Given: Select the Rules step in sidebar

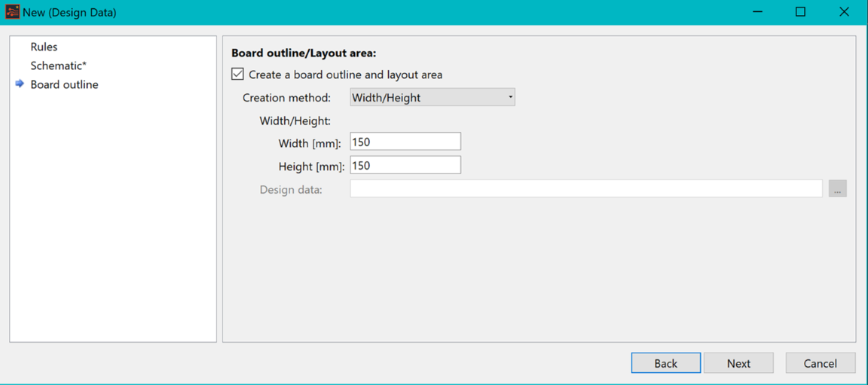Looking at the screenshot, I should coord(44,47).
